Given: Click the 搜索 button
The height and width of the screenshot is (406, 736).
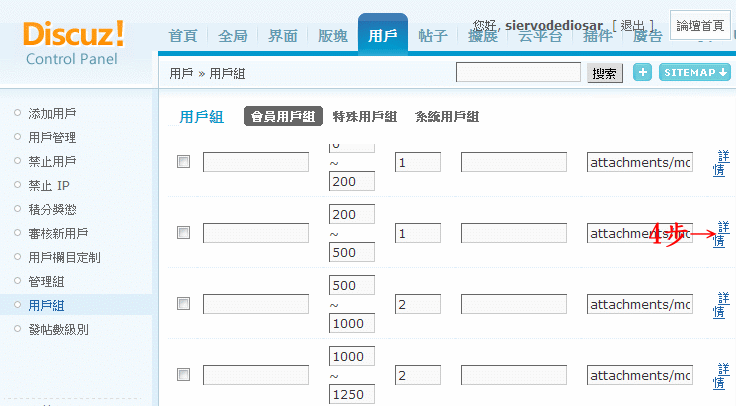Looking at the screenshot, I should click(605, 73).
